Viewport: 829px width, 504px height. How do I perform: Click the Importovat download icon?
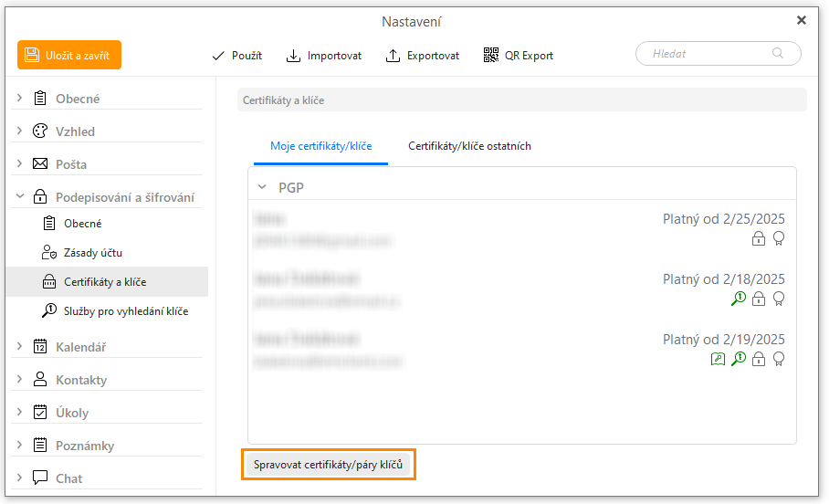click(x=293, y=56)
